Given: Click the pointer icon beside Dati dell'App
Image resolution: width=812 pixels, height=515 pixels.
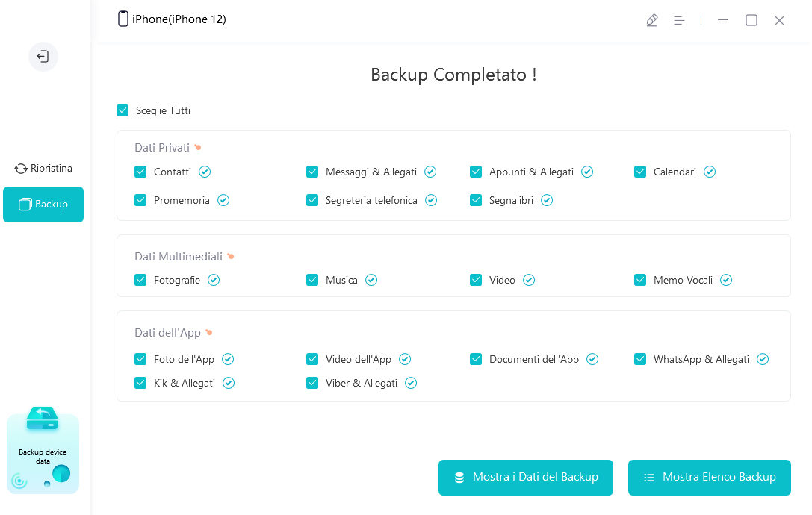Looking at the screenshot, I should click(209, 333).
